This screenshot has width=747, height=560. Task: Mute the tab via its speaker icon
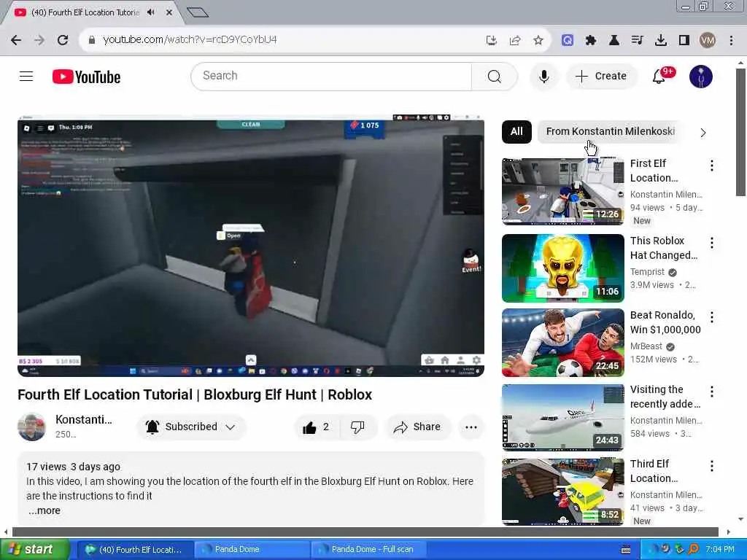click(x=151, y=12)
